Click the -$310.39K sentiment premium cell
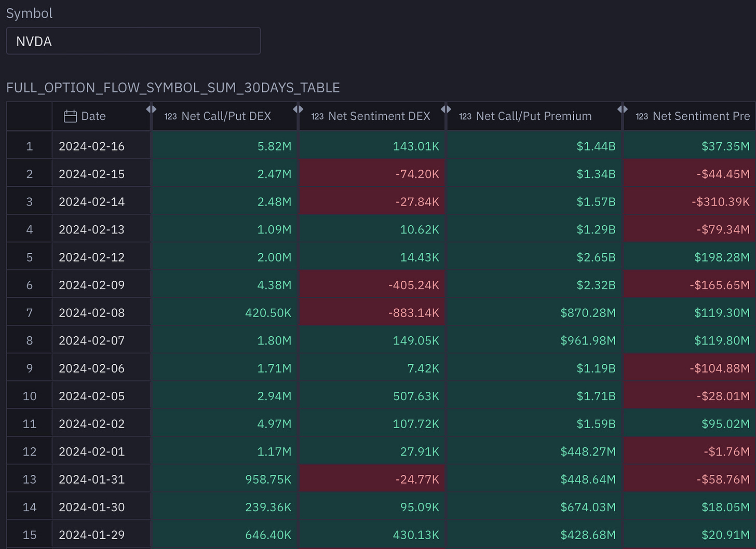This screenshot has width=756, height=549. [x=690, y=202]
